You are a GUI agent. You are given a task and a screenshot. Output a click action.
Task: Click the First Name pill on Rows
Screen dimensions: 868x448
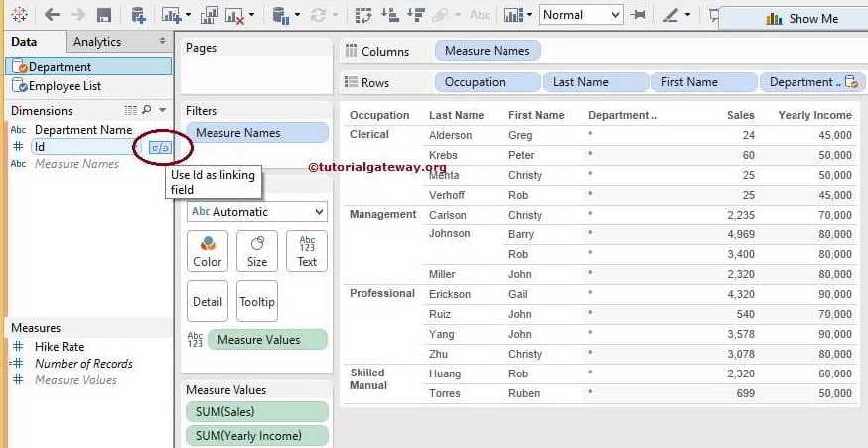point(703,82)
